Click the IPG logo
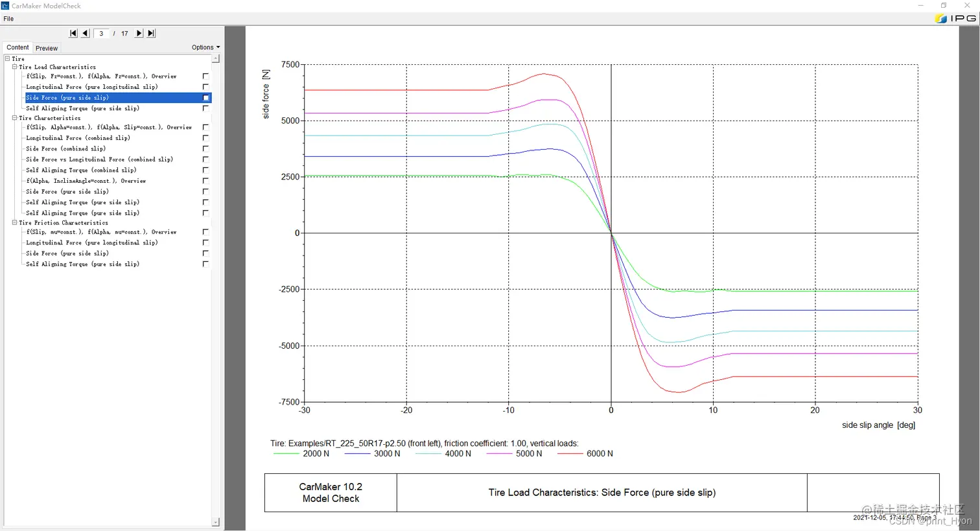Viewport: 980px width, 531px height. click(x=955, y=18)
